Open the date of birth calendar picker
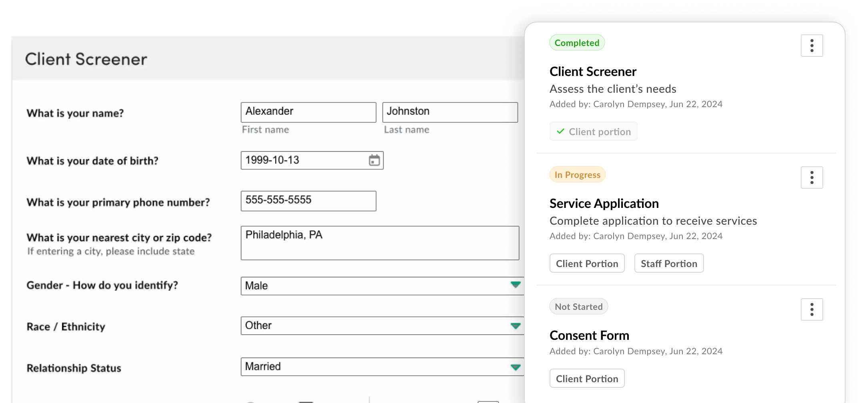 (x=374, y=160)
